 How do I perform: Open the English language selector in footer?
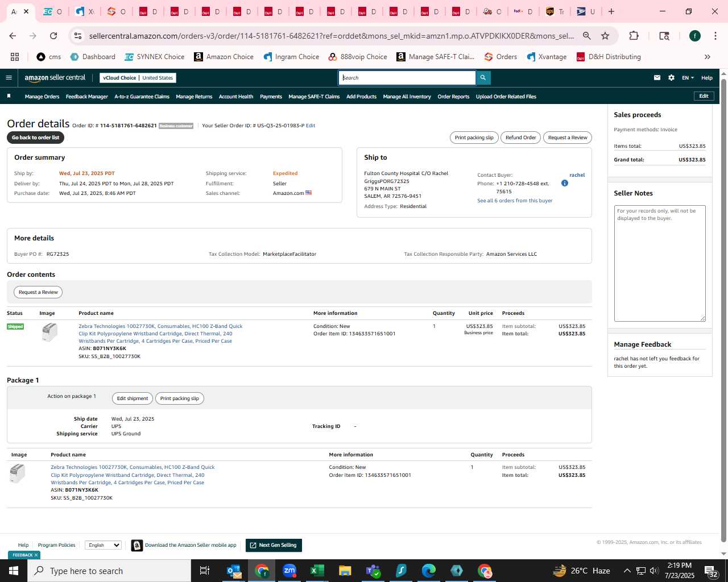click(x=103, y=545)
